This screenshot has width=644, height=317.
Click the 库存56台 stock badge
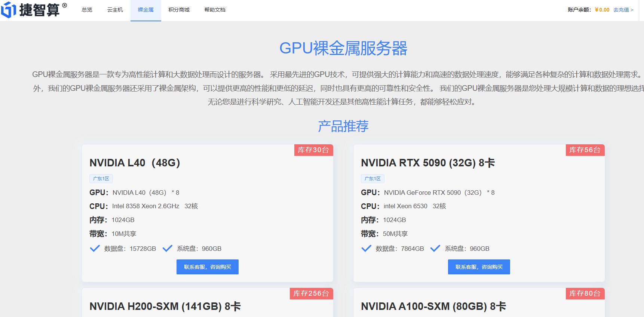coord(585,150)
